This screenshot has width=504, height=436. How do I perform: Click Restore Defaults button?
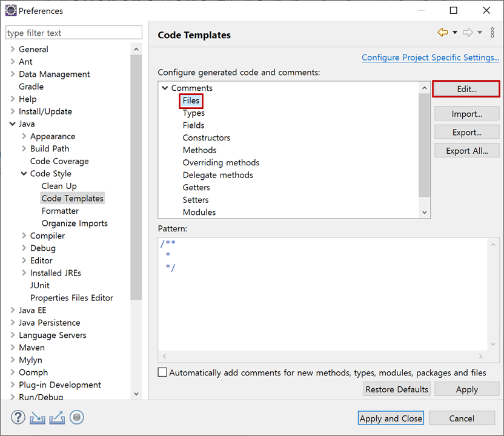tap(397, 389)
